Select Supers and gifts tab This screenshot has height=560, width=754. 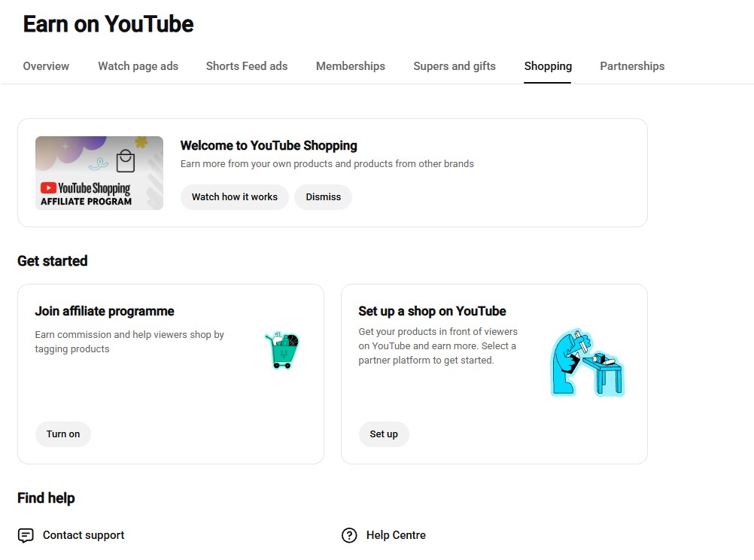coord(455,66)
